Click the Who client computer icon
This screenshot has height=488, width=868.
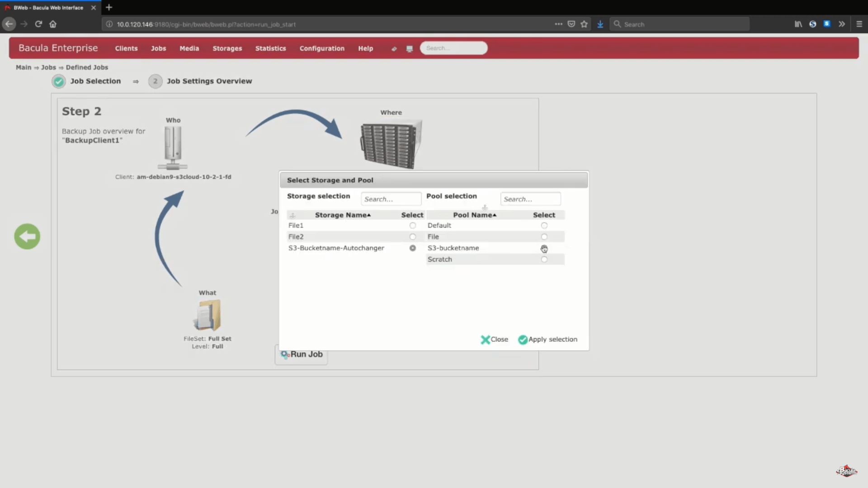click(173, 148)
